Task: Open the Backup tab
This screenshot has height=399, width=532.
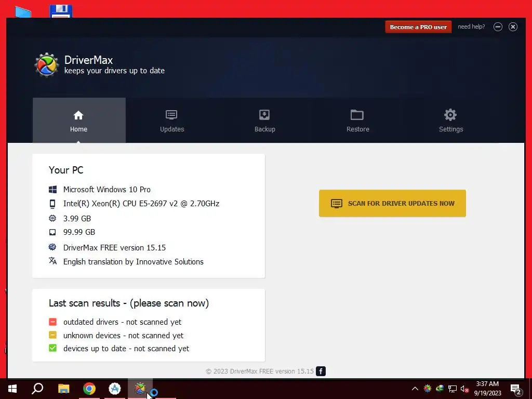Action: point(264,121)
